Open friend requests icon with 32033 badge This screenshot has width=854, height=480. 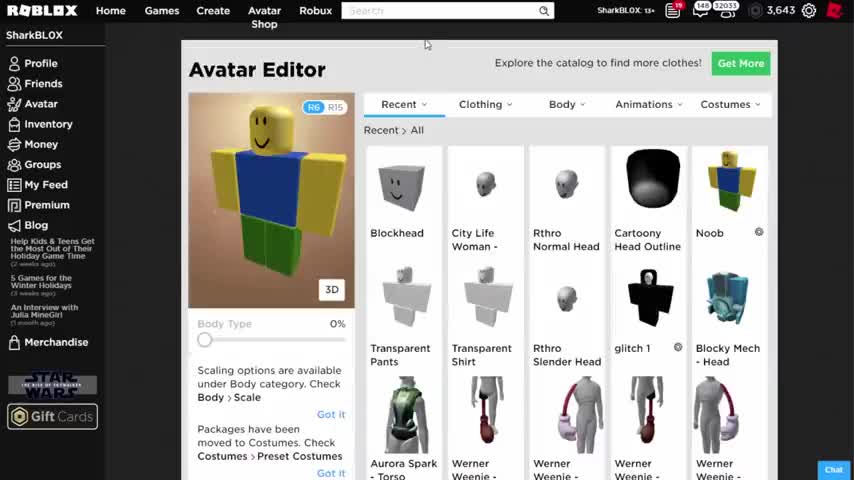click(x=727, y=10)
